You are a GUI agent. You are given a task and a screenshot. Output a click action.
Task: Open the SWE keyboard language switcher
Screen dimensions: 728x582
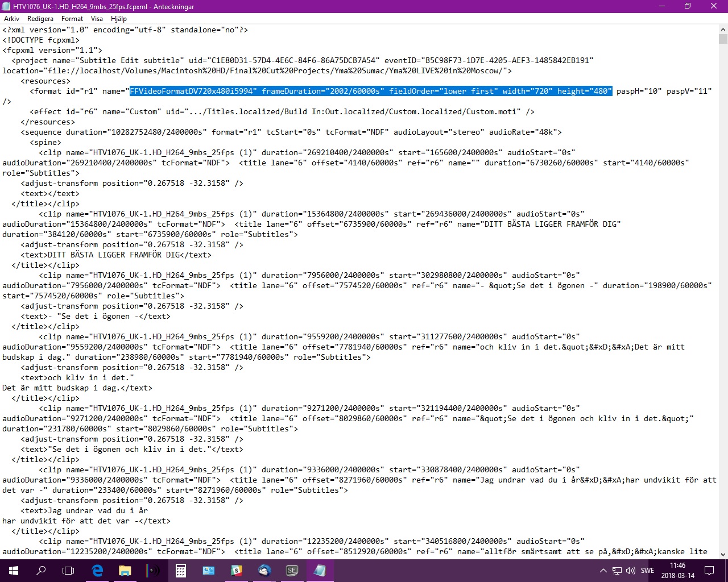(648, 570)
